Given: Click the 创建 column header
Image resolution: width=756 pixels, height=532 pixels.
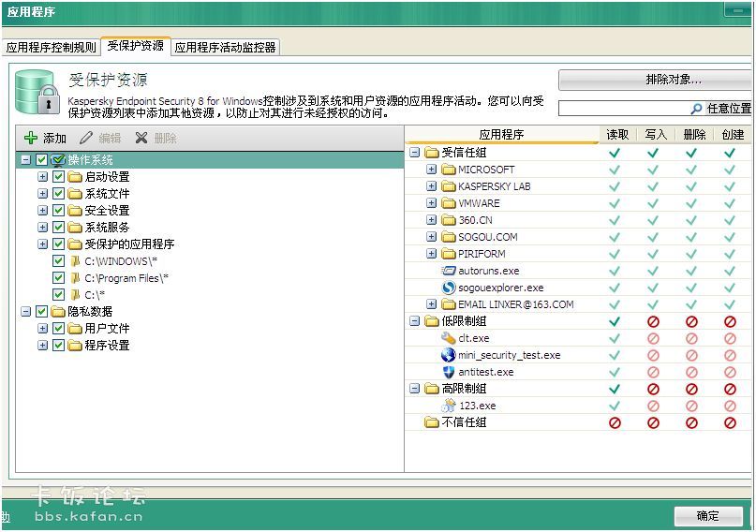Looking at the screenshot, I should click(x=733, y=135).
